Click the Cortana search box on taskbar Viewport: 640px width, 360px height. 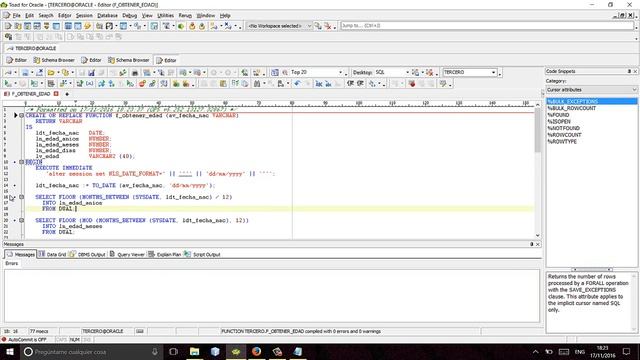[x=91, y=351]
